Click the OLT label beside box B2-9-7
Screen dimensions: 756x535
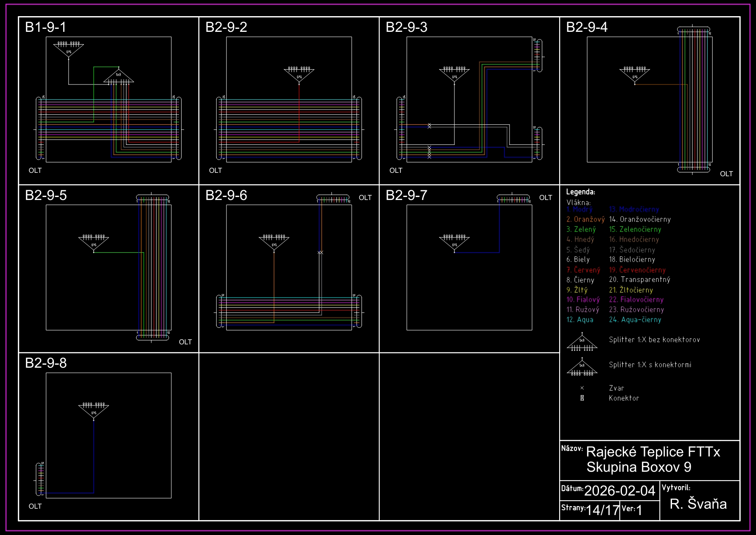point(546,198)
